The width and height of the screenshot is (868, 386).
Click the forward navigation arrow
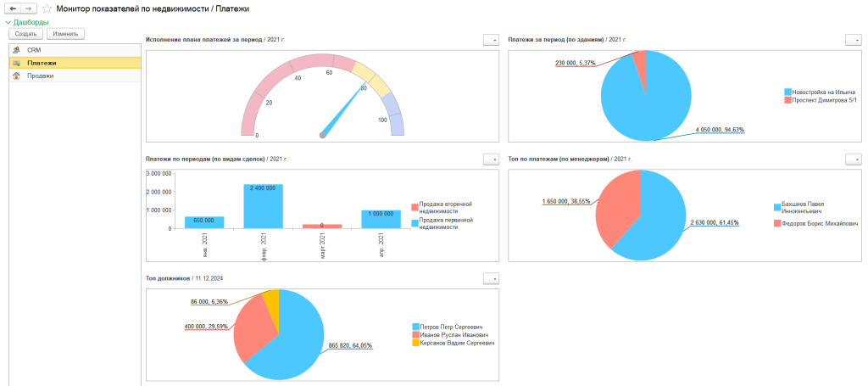click(29, 8)
